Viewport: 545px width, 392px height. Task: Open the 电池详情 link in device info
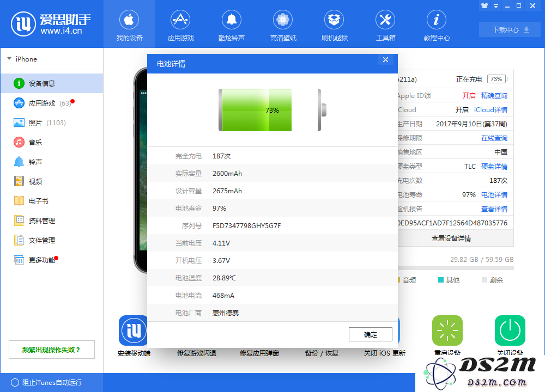pos(494,195)
